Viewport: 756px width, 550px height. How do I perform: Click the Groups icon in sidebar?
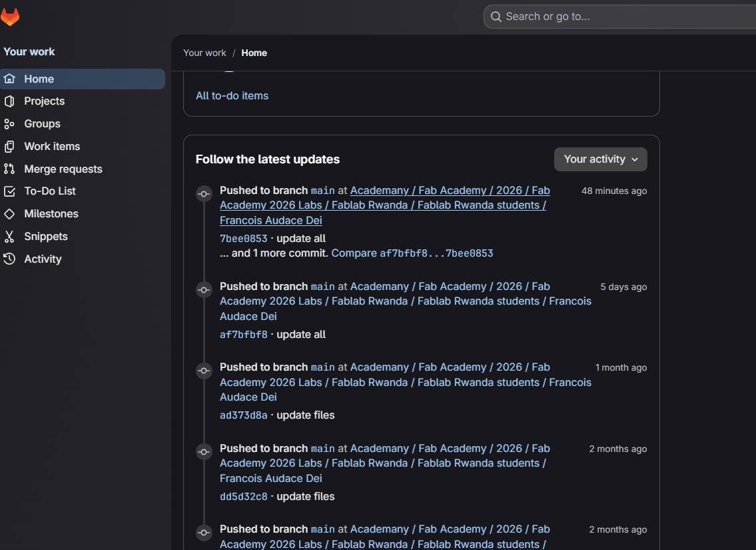pos(9,124)
